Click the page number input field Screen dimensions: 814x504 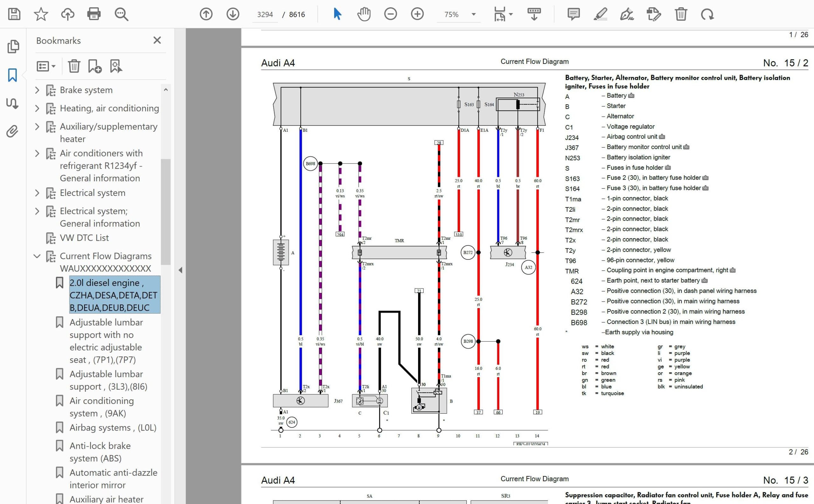(265, 15)
